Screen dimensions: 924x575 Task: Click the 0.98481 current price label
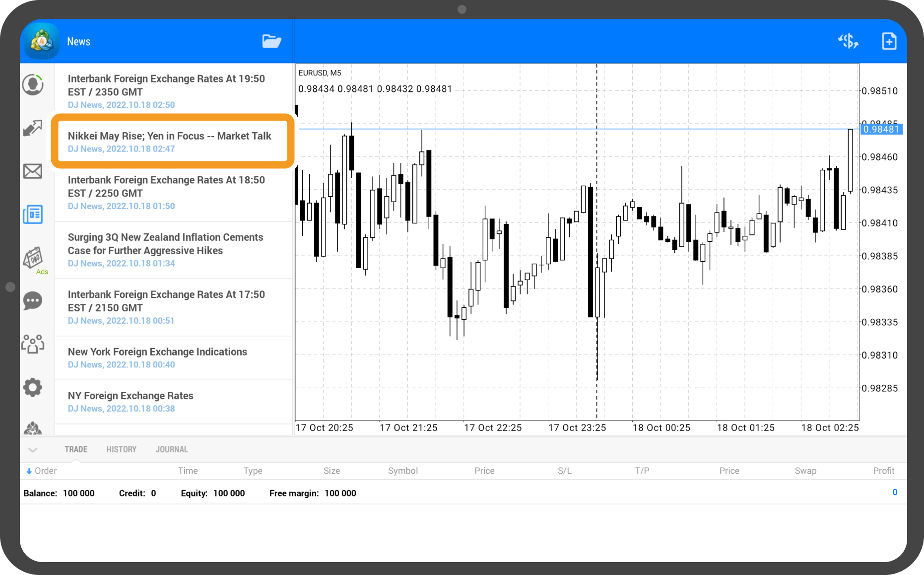(x=881, y=130)
